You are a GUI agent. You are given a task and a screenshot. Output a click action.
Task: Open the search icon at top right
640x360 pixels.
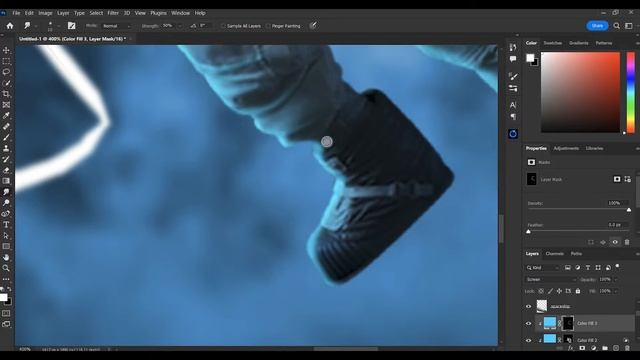(x=617, y=26)
